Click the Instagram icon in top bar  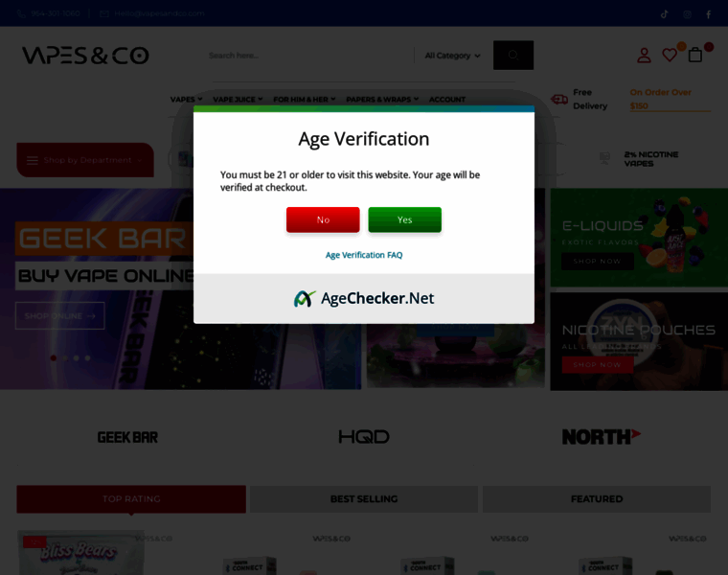pyautogui.click(x=687, y=14)
